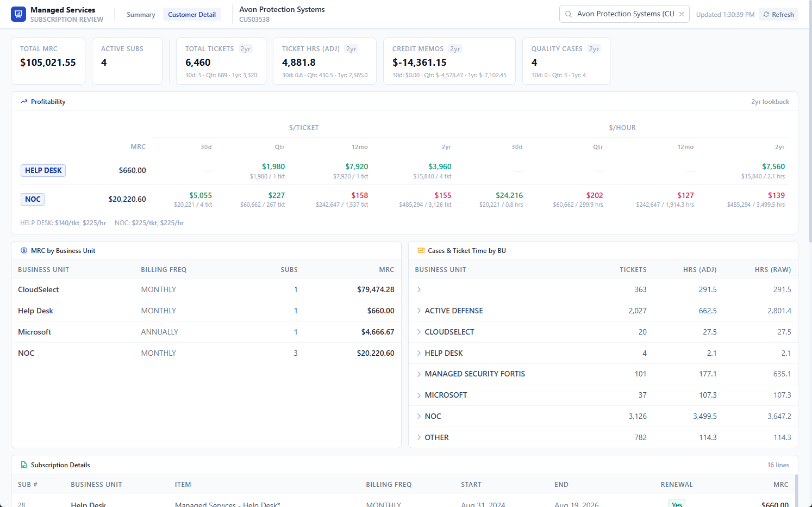
Task: Click the Total MRC value $105,021.55
Action: [48, 63]
